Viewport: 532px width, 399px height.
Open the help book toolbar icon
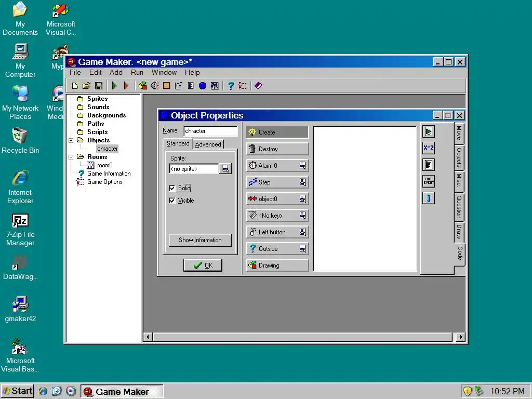pyautogui.click(x=259, y=86)
